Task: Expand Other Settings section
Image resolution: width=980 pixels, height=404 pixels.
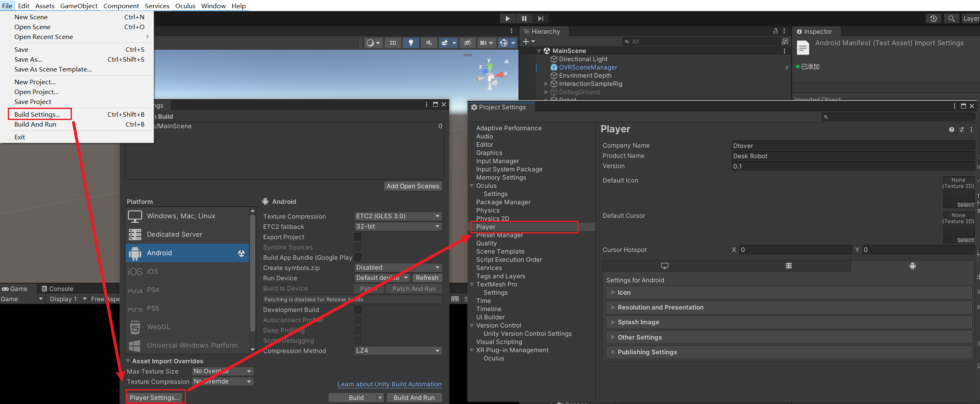Action: [x=789, y=337]
